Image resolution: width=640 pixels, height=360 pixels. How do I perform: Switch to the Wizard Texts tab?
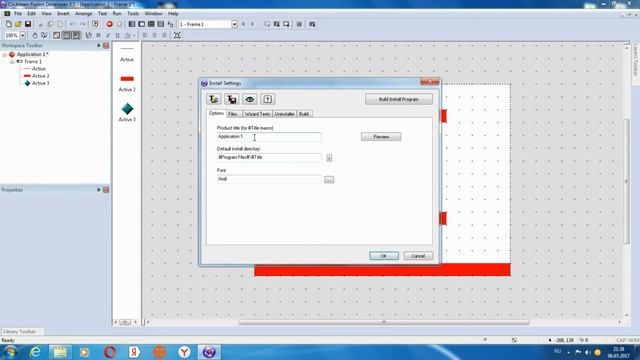(x=257, y=114)
